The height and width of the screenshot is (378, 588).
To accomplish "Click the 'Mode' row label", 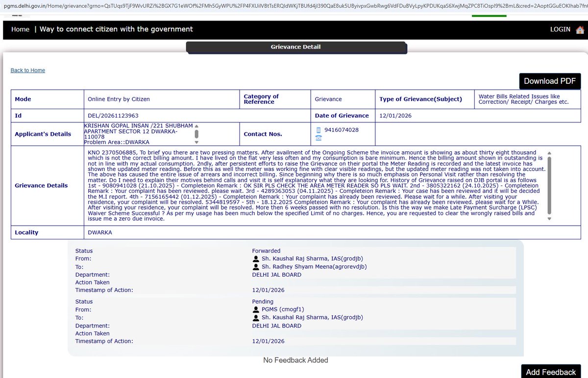I will (x=23, y=99).
